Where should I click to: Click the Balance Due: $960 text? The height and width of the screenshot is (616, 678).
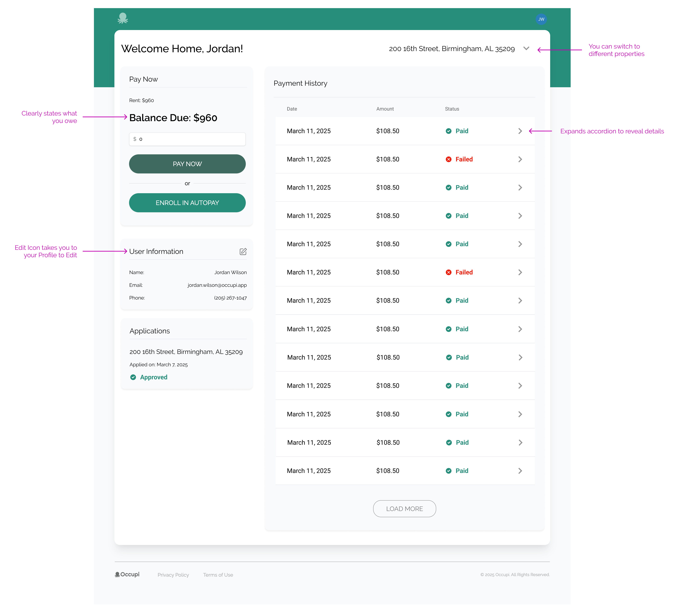point(173,118)
